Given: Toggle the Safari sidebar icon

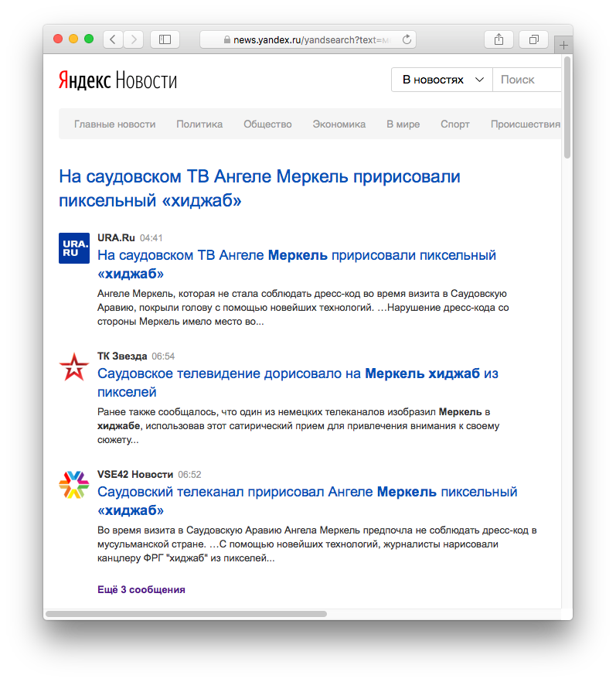Looking at the screenshot, I should 165,39.
